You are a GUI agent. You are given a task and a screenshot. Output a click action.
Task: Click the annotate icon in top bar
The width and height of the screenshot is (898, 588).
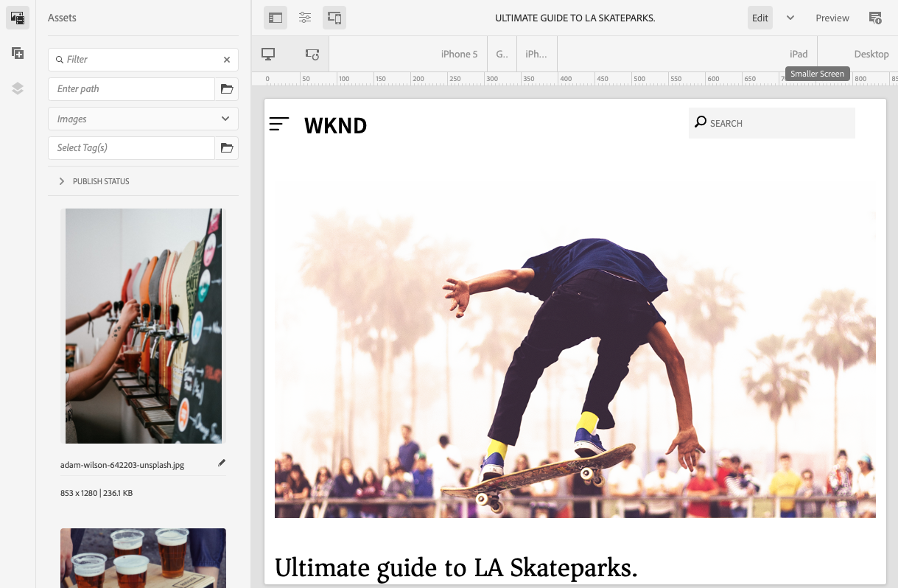click(875, 18)
